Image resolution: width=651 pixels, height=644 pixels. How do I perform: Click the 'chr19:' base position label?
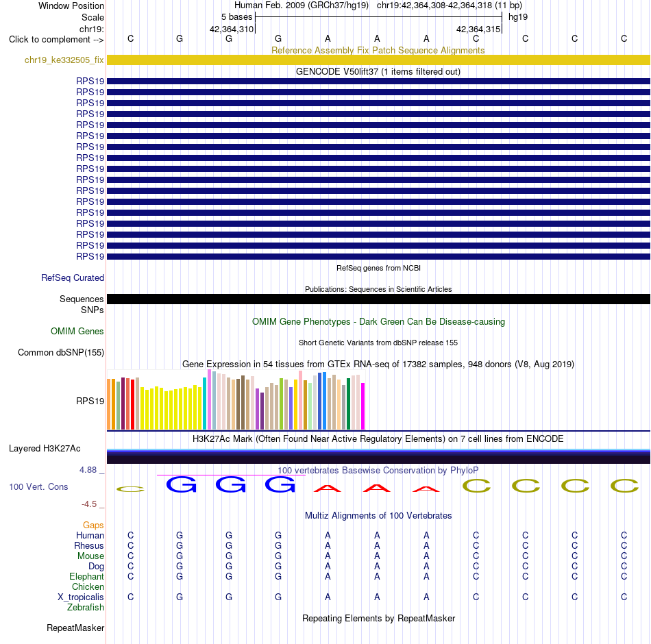point(91,29)
